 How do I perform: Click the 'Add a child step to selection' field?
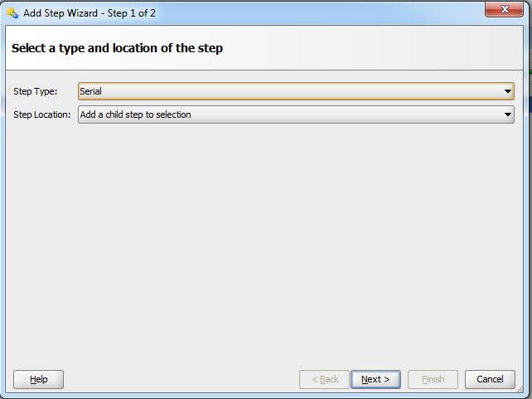pos(296,114)
